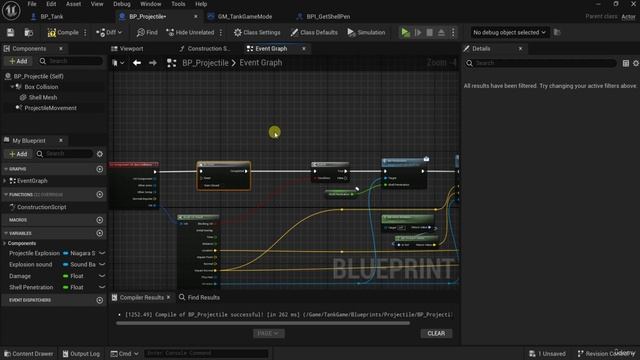Select the Shell Mesh component
Image resolution: width=640 pixels, height=360 pixels.
43,98
